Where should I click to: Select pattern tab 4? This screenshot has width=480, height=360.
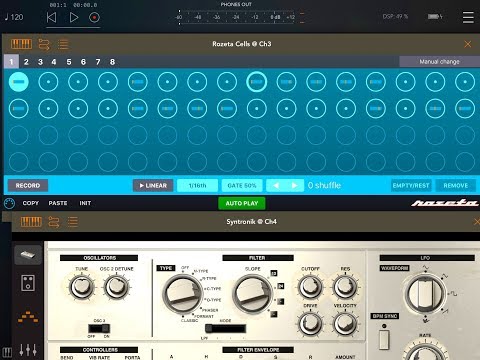(x=54, y=62)
